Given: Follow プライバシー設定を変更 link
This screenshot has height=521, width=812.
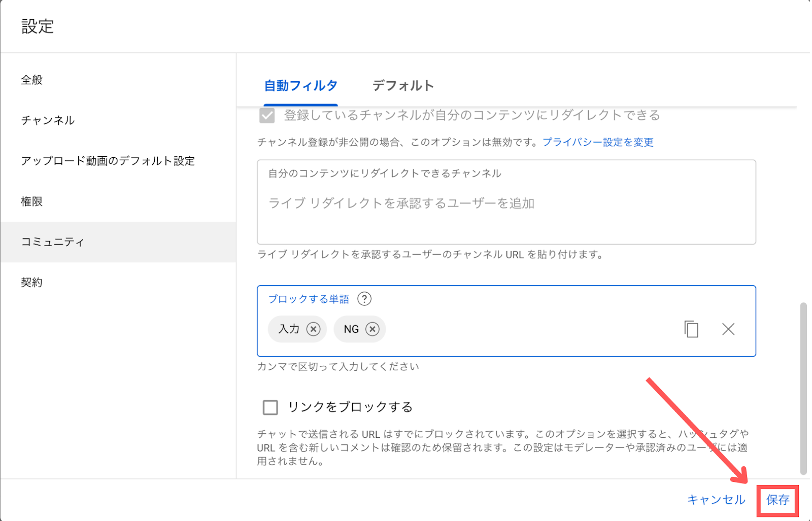Looking at the screenshot, I should [x=598, y=142].
